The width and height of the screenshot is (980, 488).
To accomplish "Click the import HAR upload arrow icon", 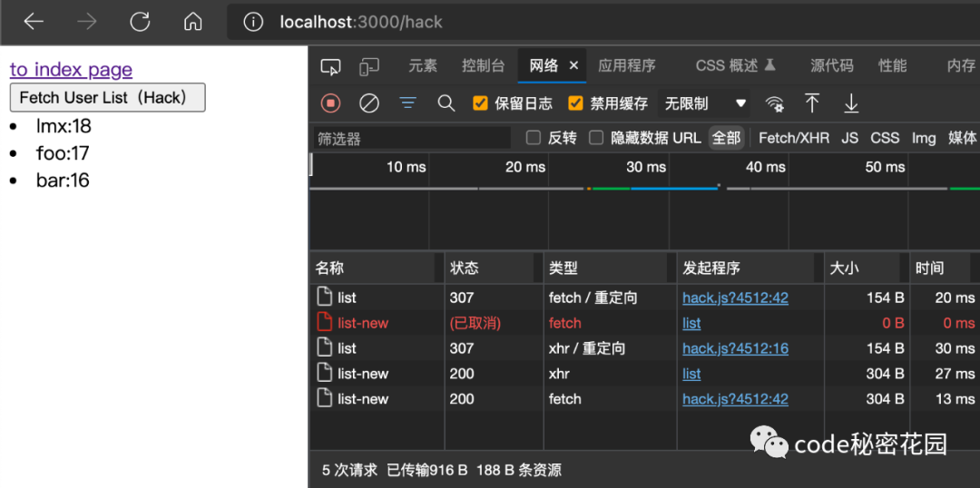I will click(x=812, y=103).
